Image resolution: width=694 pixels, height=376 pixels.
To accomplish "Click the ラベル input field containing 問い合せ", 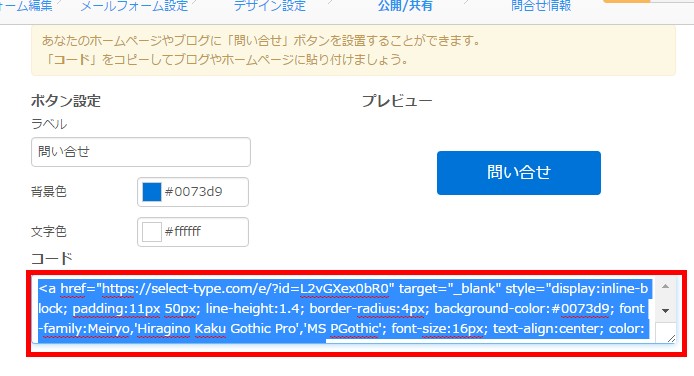I will [141, 152].
